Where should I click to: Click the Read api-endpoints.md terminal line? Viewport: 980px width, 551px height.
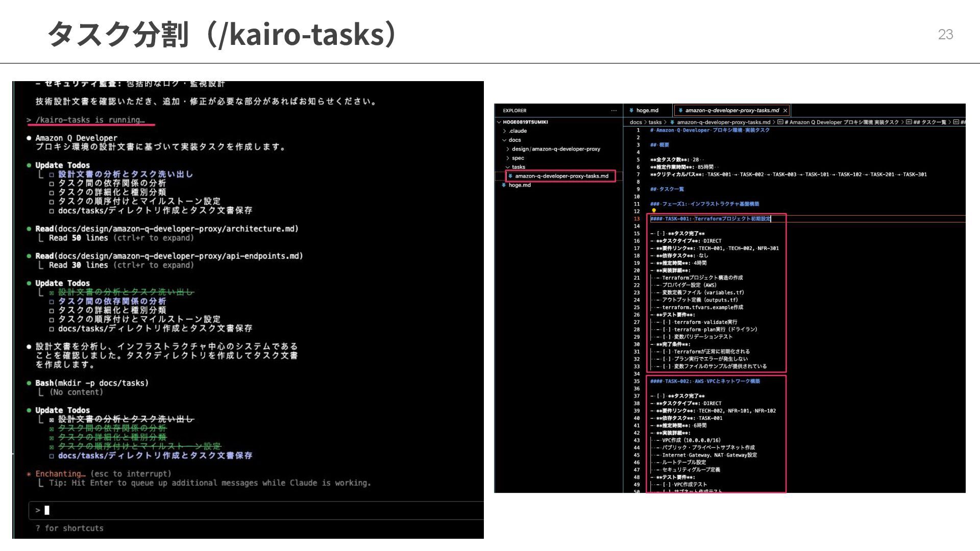coord(164,256)
